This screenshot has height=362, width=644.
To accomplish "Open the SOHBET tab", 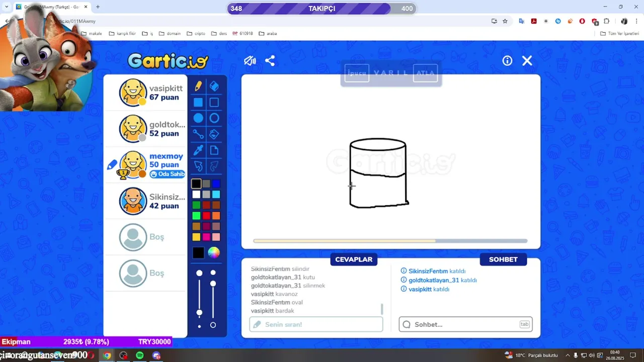I will 503,259.
